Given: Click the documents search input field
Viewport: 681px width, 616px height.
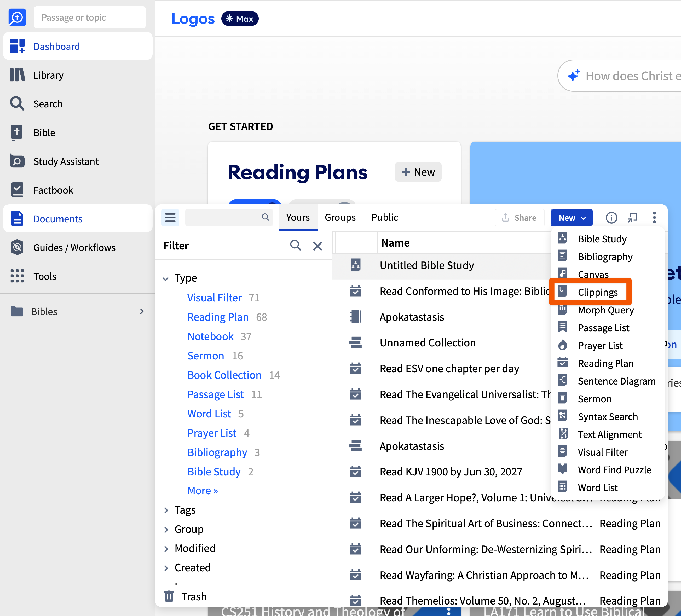Looking at the screenshot, I should [229, 218].
